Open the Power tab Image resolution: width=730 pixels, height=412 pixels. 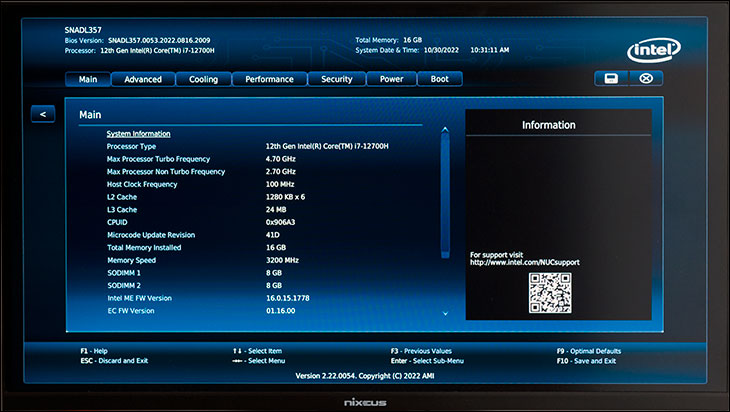(x=392, y=79)
